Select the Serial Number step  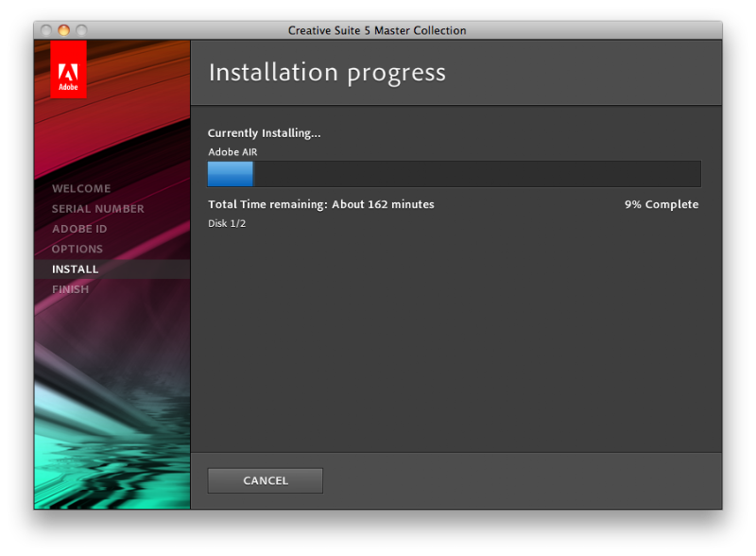98,209
